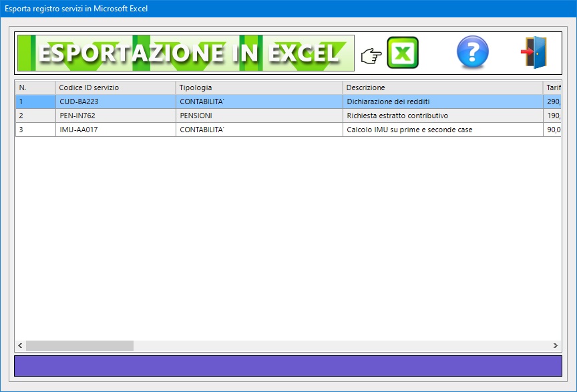Click the horizontal scrollbar right arrow

click(x=555, y=346)
